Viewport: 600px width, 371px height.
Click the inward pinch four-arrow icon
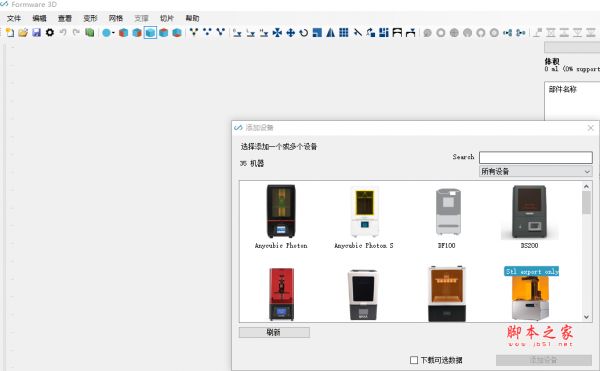pyautogui.click(x=277, y=33)
